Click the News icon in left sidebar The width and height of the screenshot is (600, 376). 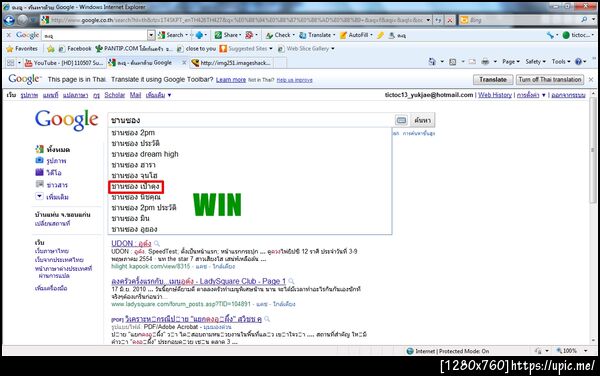[39, 184]
